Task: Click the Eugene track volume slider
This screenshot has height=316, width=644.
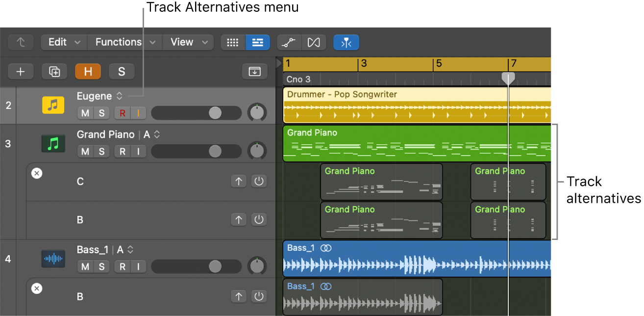Action: coord(196,113)
